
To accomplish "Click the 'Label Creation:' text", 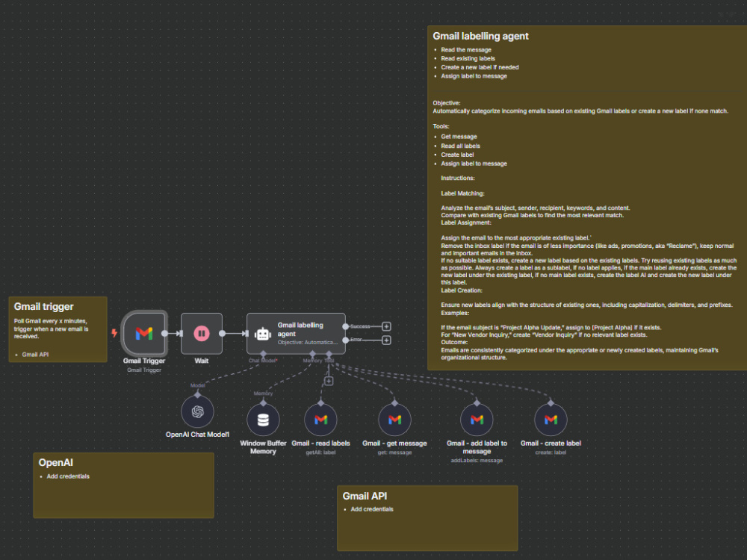I will point(461,290).
